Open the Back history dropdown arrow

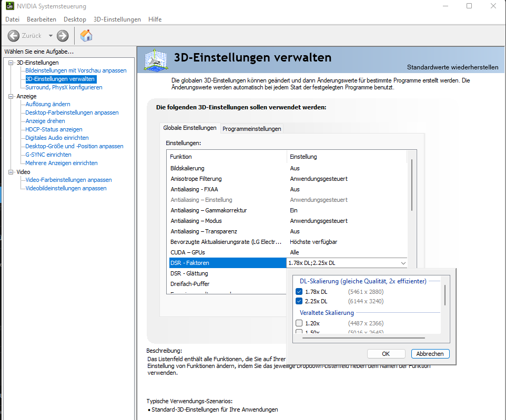(50, 36)
